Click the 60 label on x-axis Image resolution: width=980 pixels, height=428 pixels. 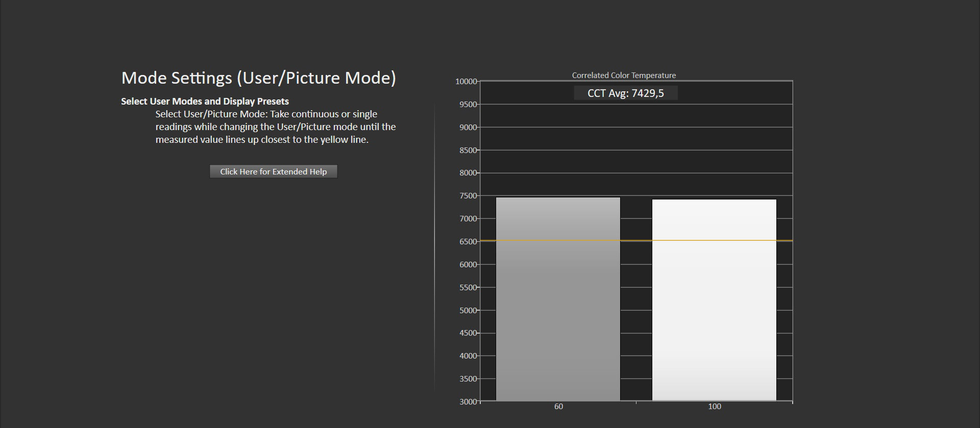click(558, 407)
